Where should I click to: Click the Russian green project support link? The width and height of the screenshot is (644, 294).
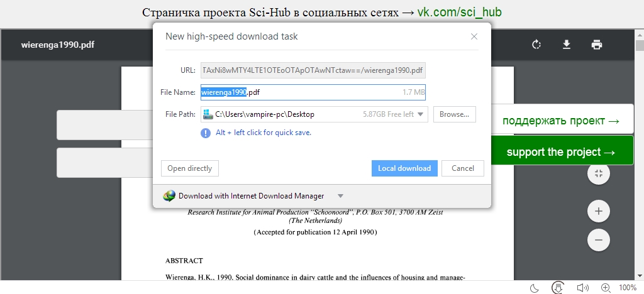pos(562,121)
